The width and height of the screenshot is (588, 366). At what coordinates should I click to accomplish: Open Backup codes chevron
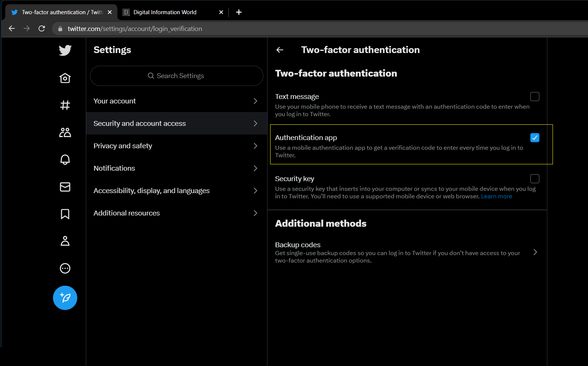[535, 252]
